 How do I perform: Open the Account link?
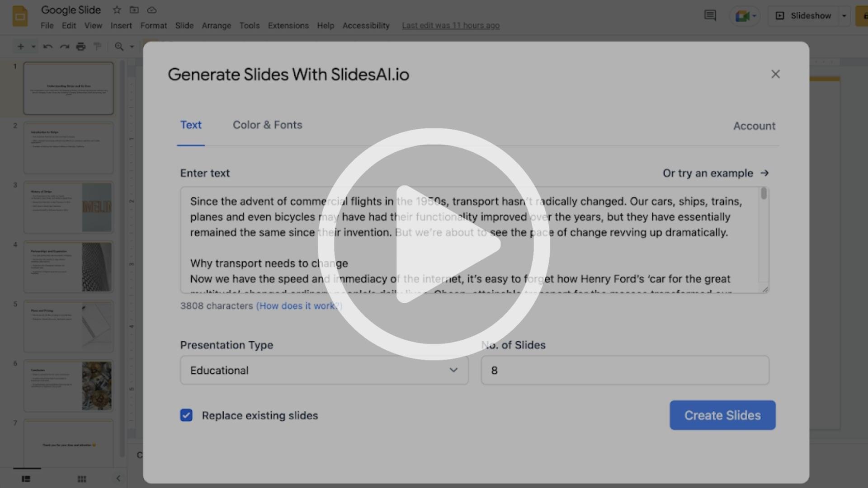[754, 126]
